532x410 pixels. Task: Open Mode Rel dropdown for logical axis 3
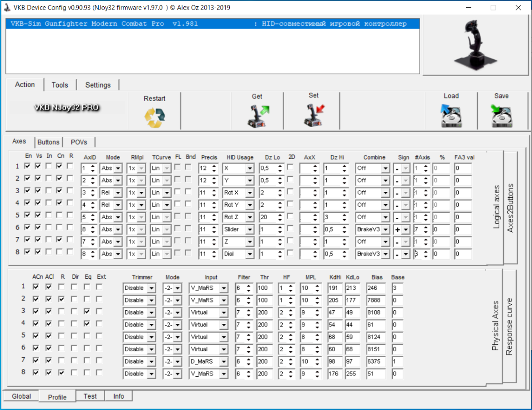point(118,193)
